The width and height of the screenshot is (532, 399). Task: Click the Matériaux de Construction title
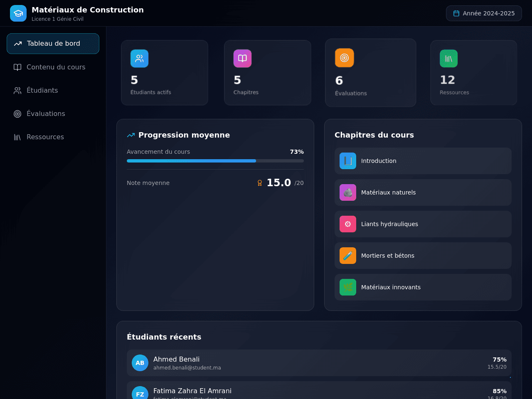coord(88,10)
